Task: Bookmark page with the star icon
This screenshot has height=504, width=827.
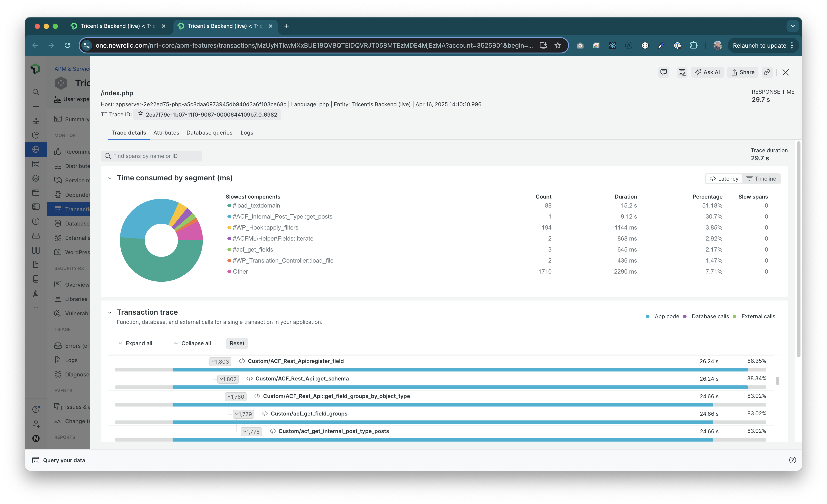Action: click(x=558, y=45)
